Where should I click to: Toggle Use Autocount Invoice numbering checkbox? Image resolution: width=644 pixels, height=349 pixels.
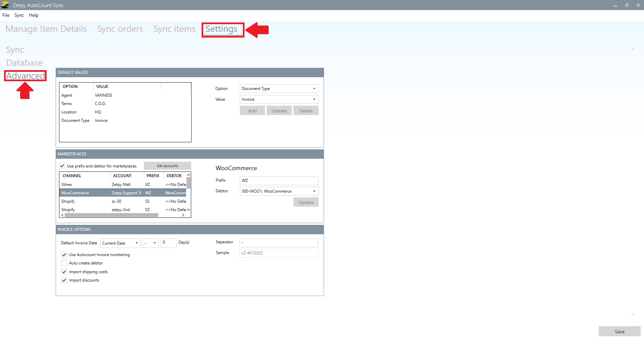(64, 255)
